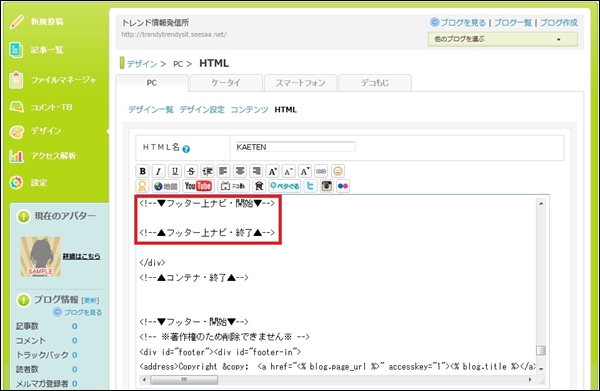Click sidebar ブログを見る link
This screenshot has width=600, height=391.
[x=83, y=312]
